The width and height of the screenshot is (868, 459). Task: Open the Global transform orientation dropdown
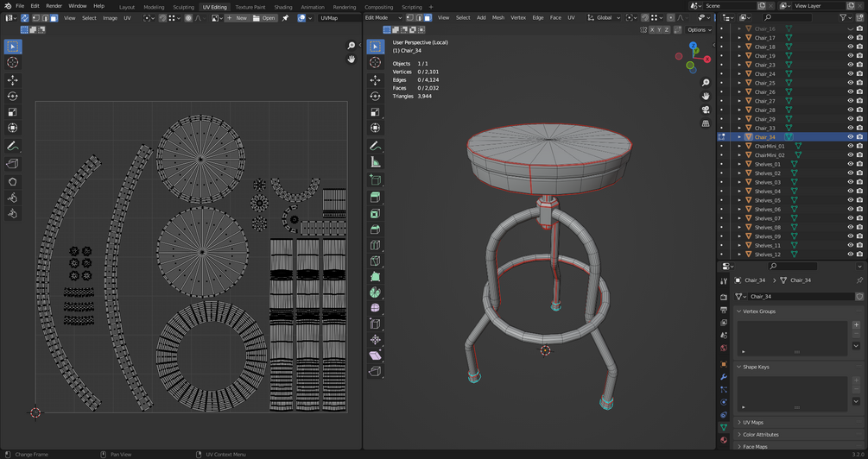[x=605, y=18]
